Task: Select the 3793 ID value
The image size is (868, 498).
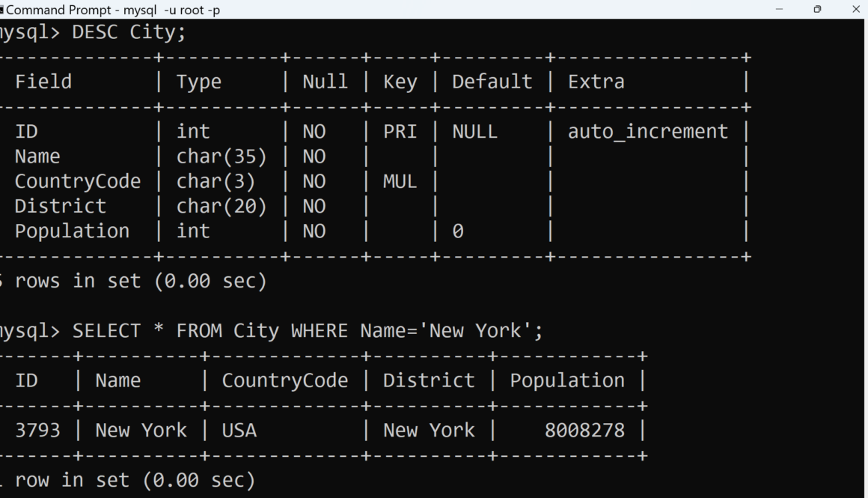Action: pos(37,431)
